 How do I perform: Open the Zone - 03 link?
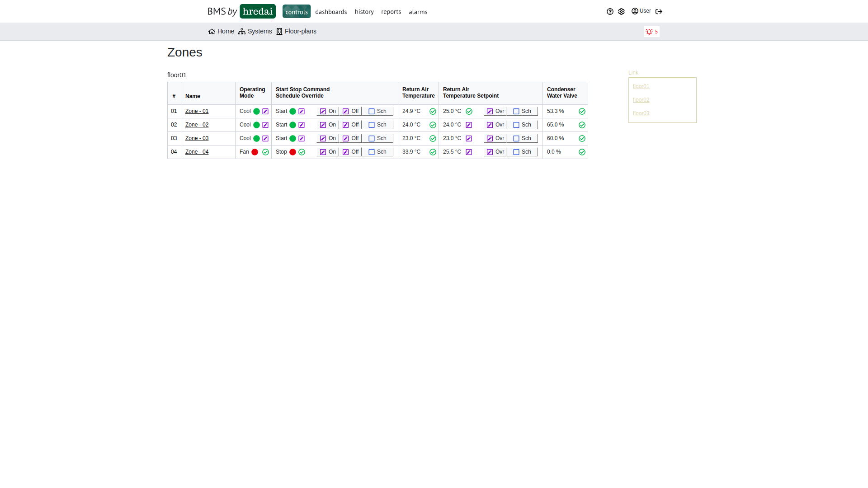click(197, 138)
